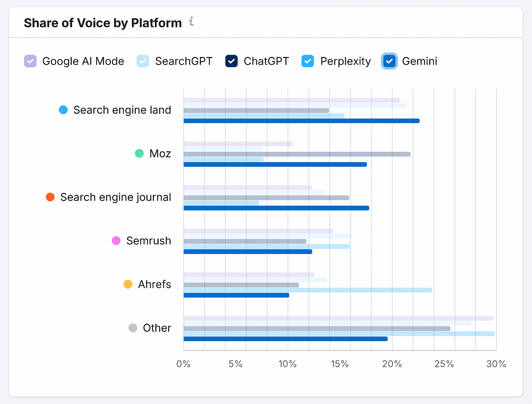Click the gray Other color dot
The image size is (532, 404).
pos(133,328)
